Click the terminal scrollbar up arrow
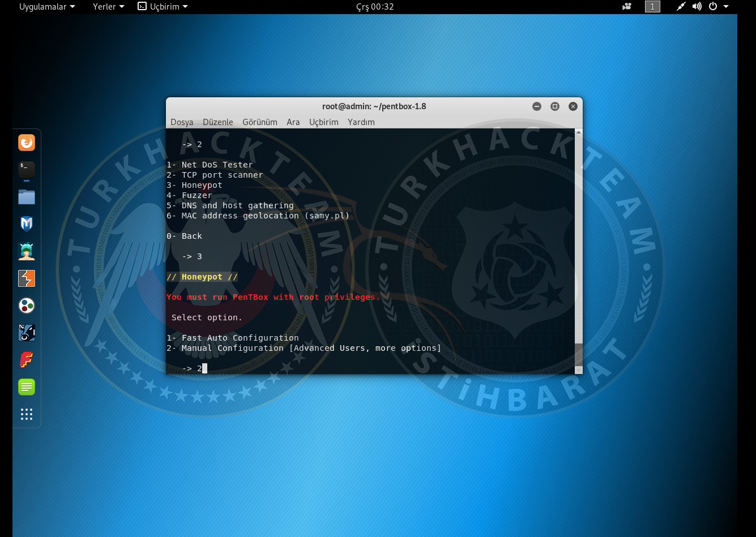 tap(578, 133)
